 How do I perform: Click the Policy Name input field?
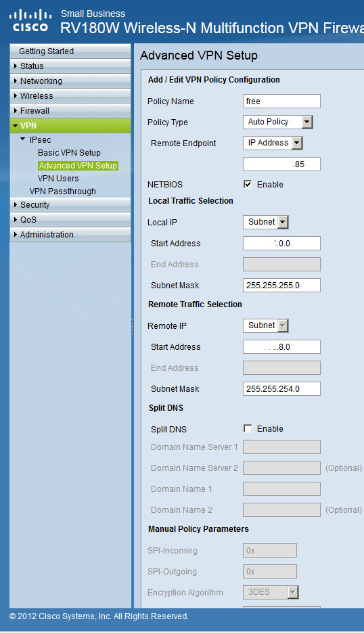(x=281, y=101)
